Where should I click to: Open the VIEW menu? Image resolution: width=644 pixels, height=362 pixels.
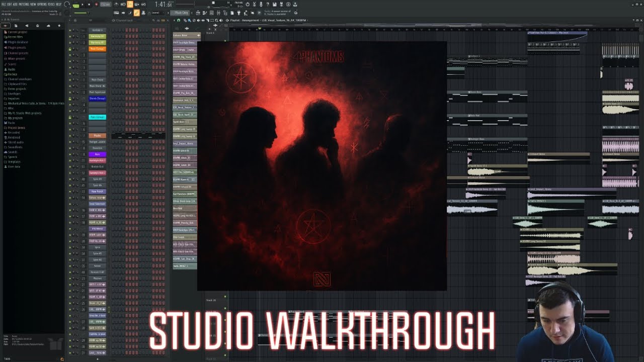pos(33,5)
